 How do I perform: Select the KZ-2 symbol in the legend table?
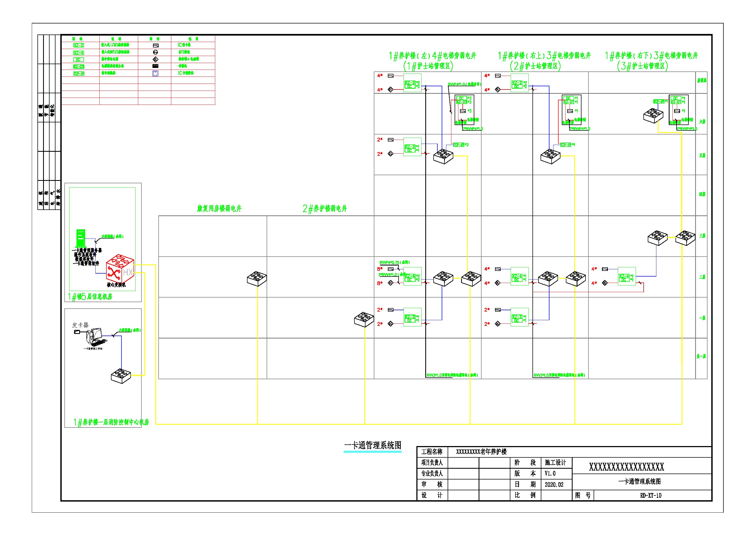tap(78, 46)
